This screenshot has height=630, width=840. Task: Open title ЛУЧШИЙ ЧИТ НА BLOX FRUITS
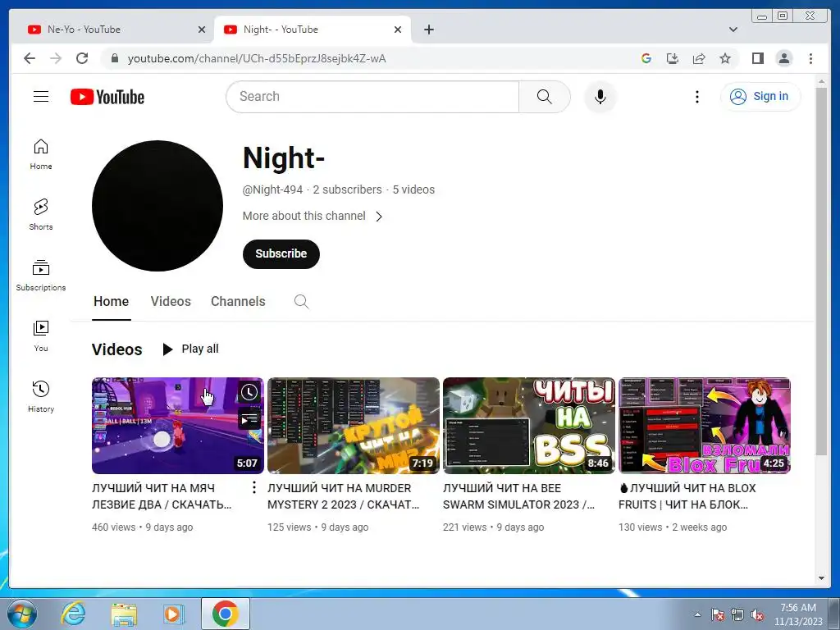click(x=687, y=496)
